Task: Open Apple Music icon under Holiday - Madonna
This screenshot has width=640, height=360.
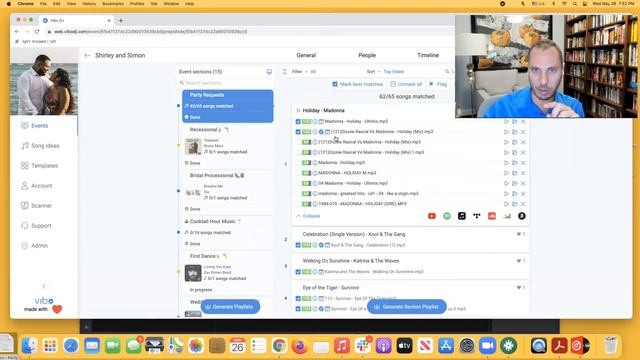Action: 462,216
